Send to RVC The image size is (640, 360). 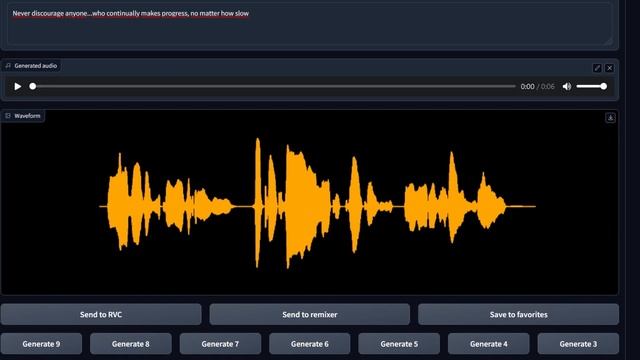[x=101, y=314]
